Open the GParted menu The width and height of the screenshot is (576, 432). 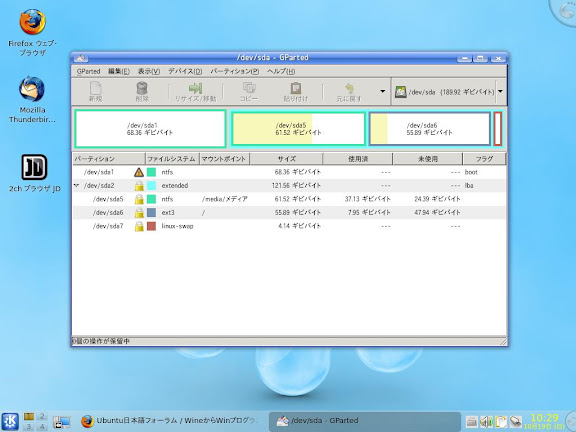(88, 71)
